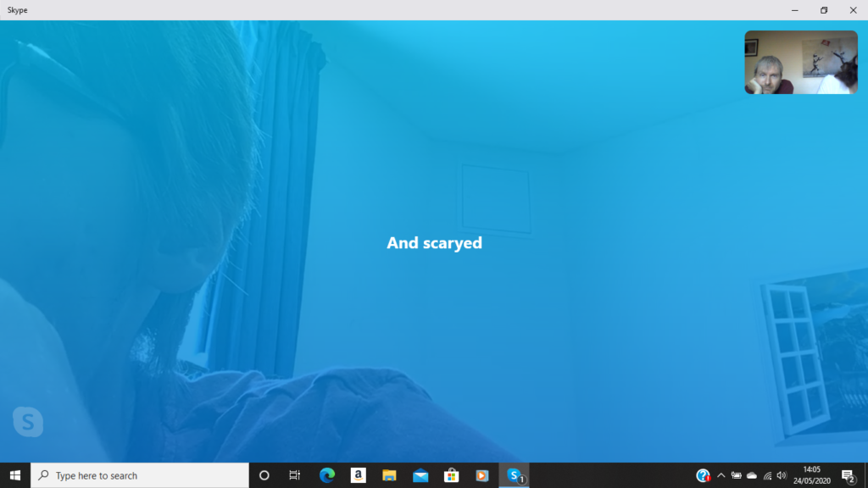Viewport: 868px width, 488px height.
Task: Open Task View on the taskbar
Action: pos(294,475)
